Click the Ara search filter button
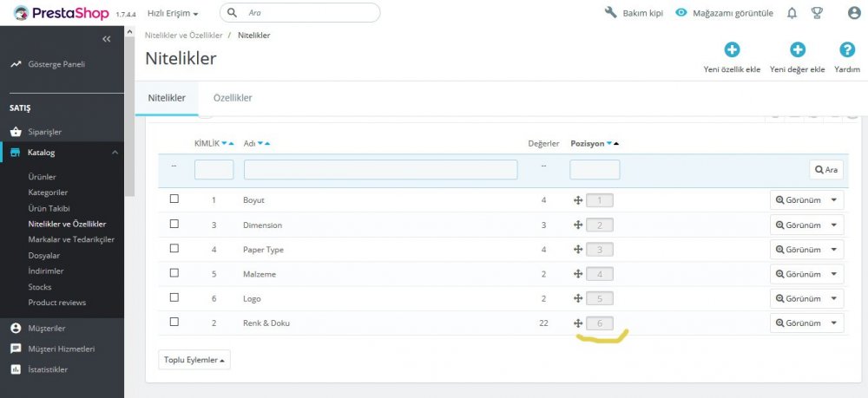 point(826,170)
